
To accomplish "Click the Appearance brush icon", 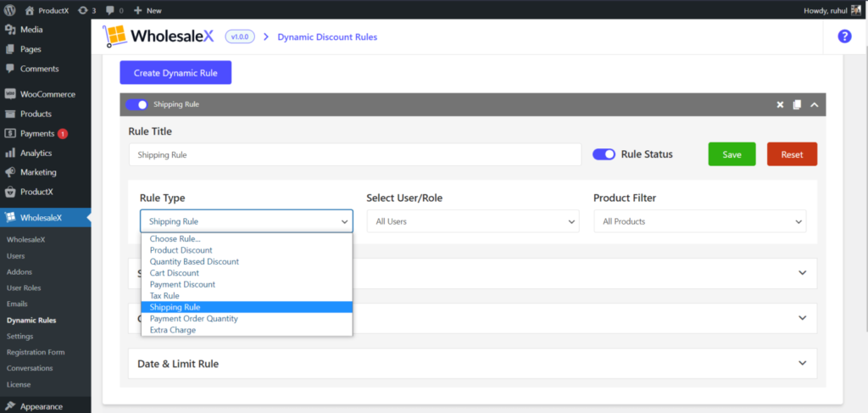I will pyautogui.click(x=10, y=406).
